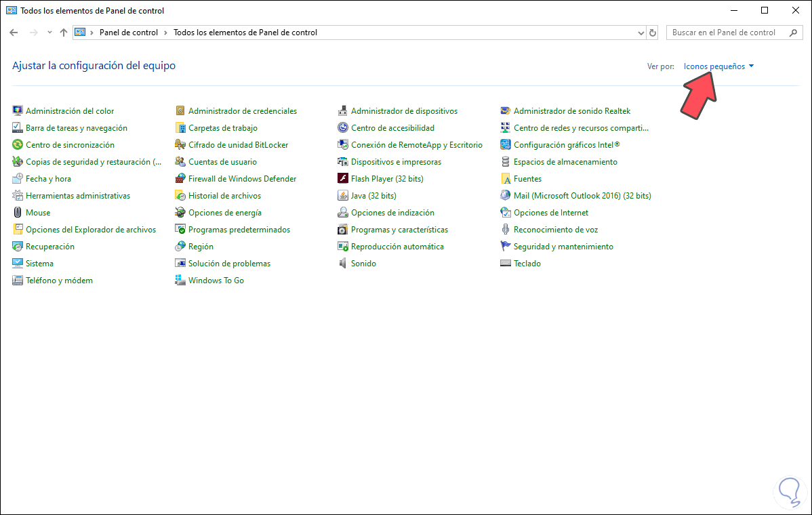
Task: Open the Sistema monitor icon
Action: click(x=18, y=264)
